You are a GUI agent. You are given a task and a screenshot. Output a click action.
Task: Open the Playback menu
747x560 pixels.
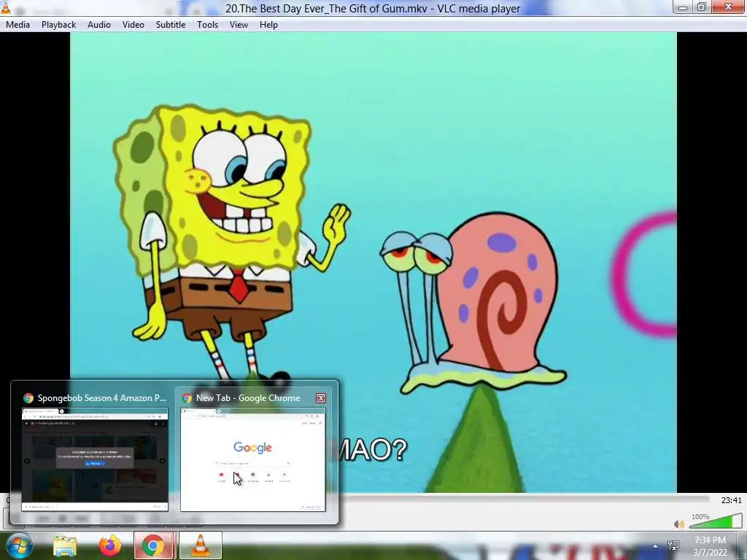coord(58,25)
